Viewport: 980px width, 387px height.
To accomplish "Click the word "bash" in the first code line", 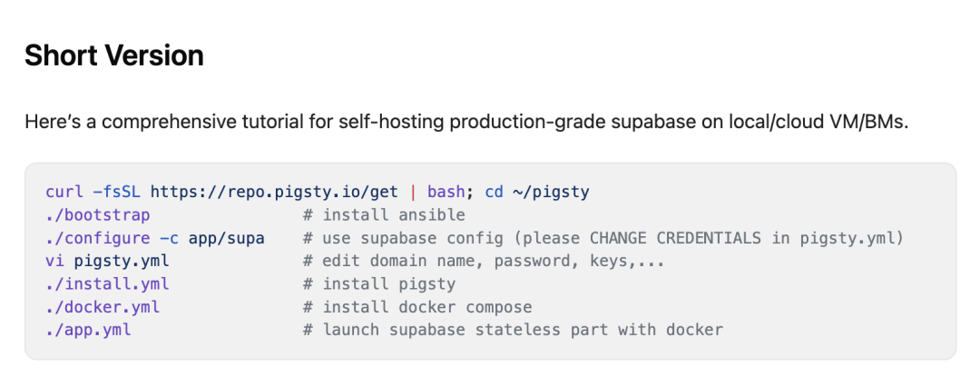I will click(x=446, y=193).
